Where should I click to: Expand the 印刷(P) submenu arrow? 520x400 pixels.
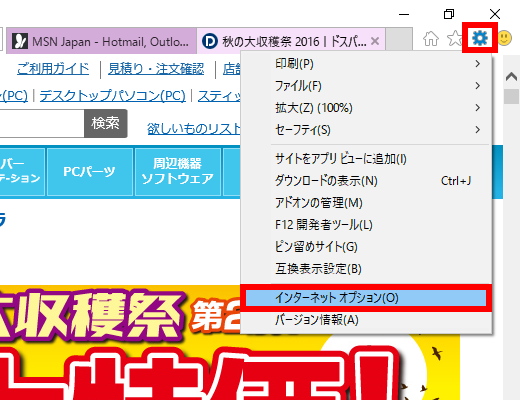click(478, 64)
